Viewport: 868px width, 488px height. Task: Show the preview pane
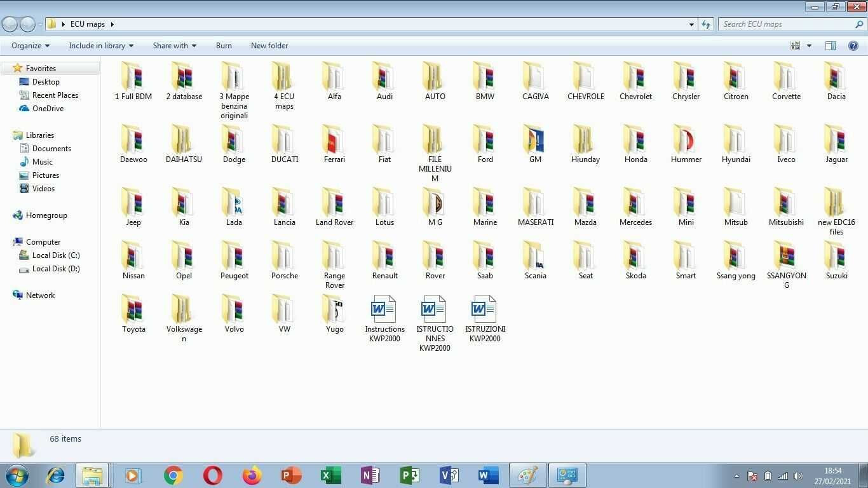coord(830,46)
